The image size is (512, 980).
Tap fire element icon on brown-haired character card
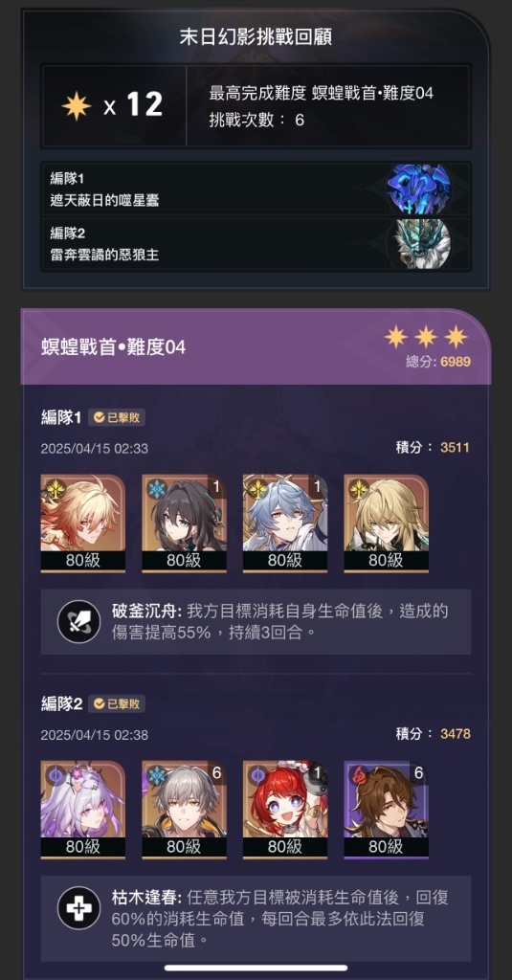click(357, 775)
